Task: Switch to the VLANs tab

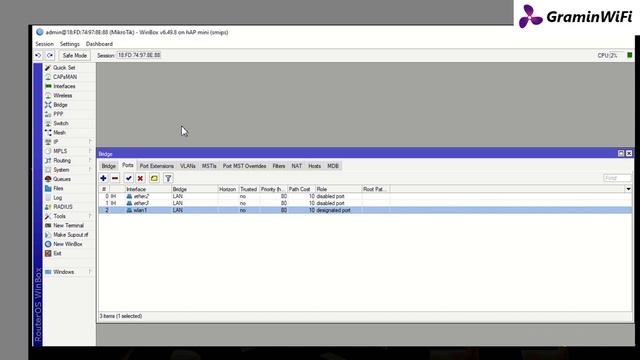Action: pos(188,166)
